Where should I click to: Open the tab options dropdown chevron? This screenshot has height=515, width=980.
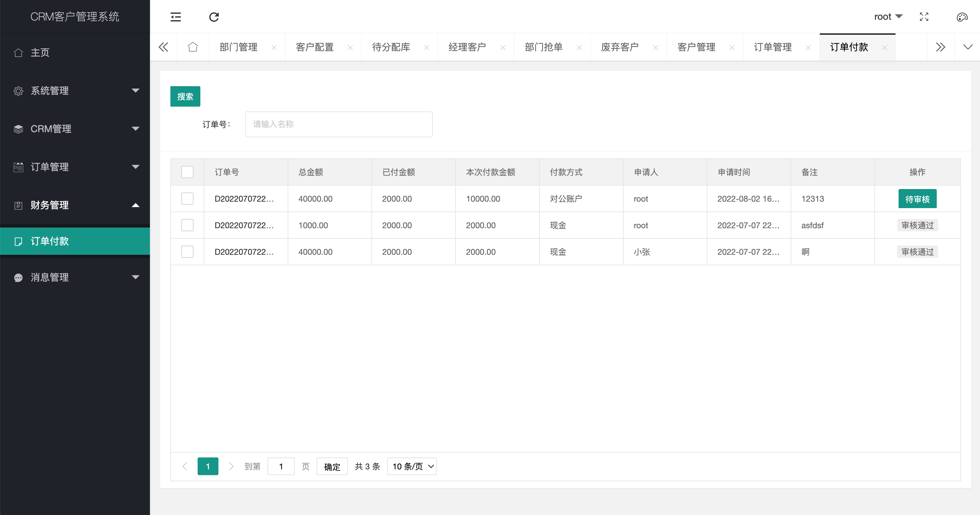(967, 47)
